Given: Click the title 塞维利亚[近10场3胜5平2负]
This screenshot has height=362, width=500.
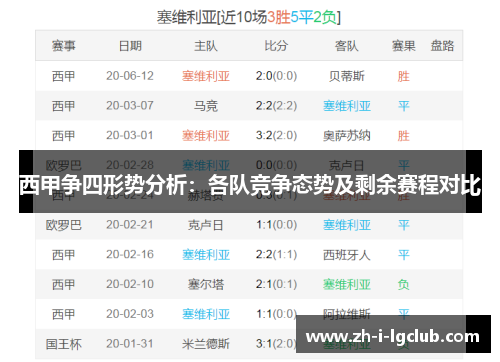Looking at the screenshot, I should 249,17.
